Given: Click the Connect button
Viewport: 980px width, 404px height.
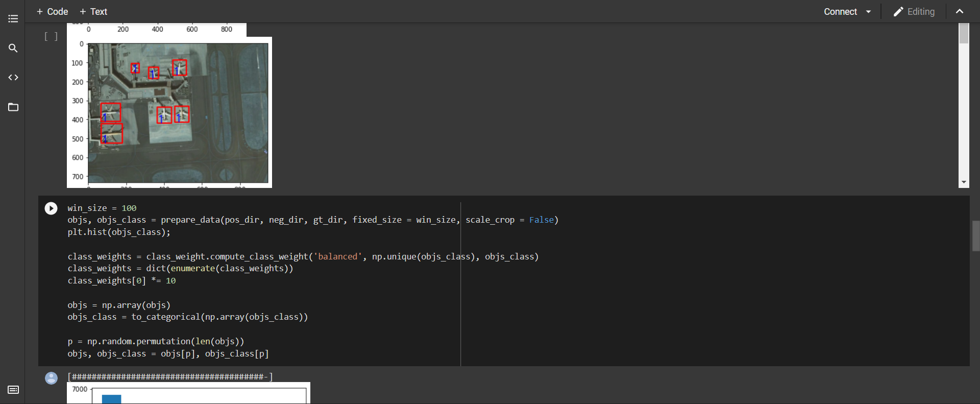Looking at the screenshot, I should (x=840, y=12).
